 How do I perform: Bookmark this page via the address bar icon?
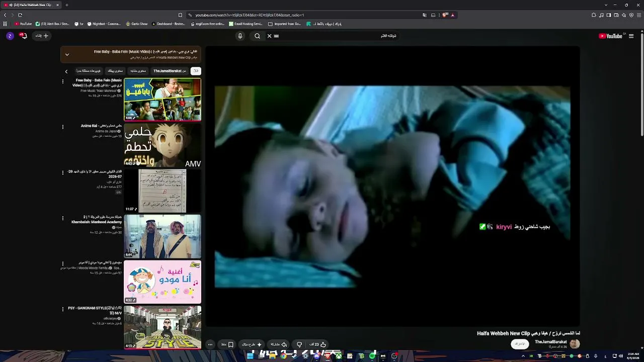tap(180, 15)
